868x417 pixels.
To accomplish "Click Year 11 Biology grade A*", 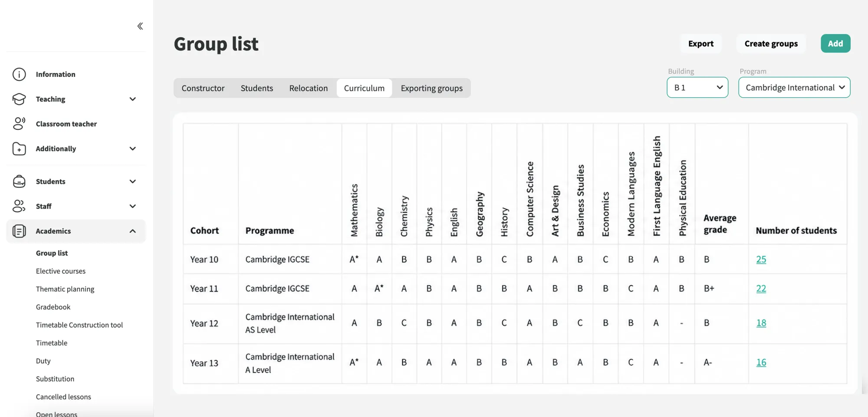I will [379, 289].
